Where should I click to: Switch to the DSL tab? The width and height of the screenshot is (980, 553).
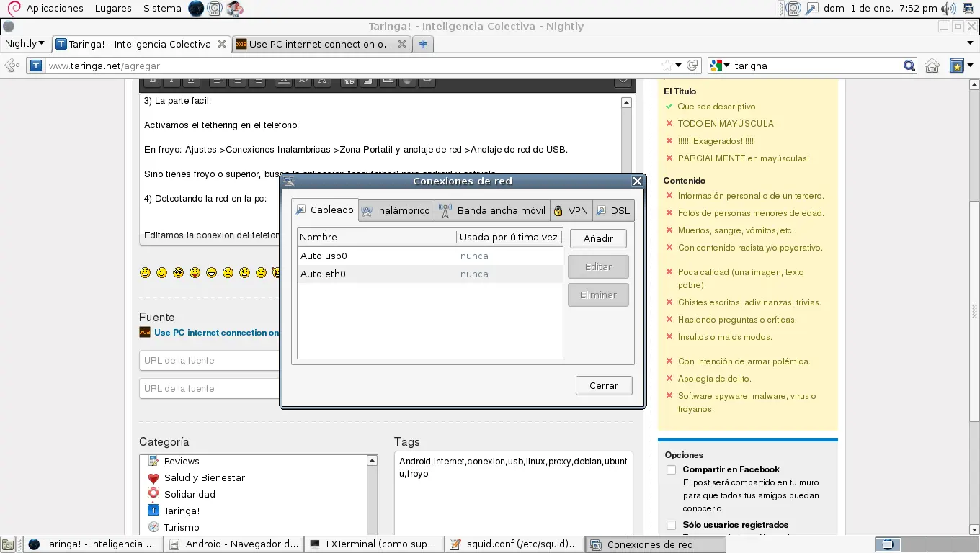click(x=613, y=211)
